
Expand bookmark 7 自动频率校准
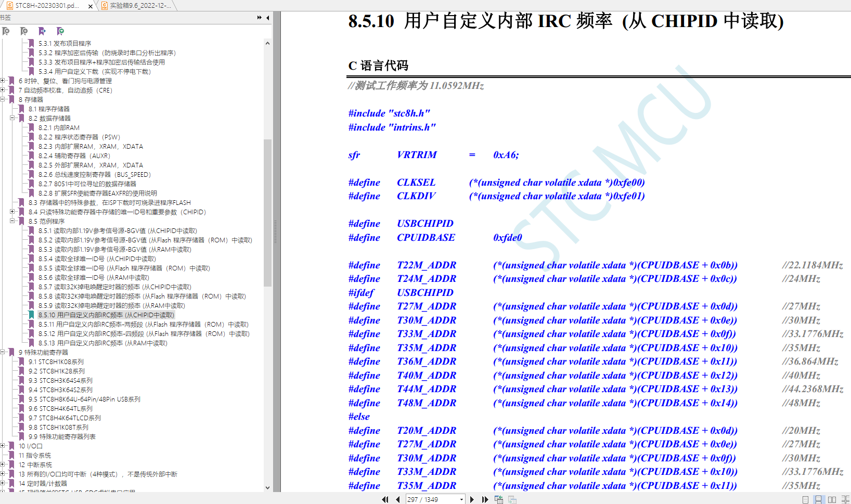point(3,90)
